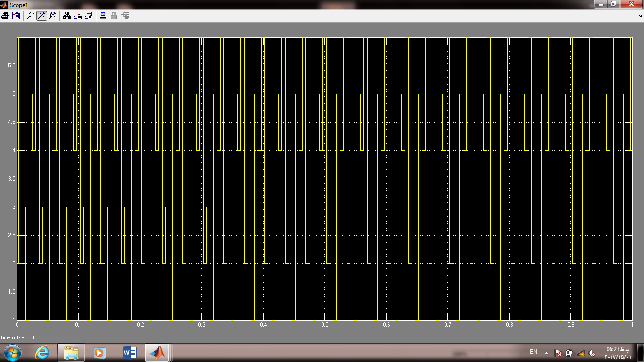Open Scope Parameters dialog

tap(16, 16)
